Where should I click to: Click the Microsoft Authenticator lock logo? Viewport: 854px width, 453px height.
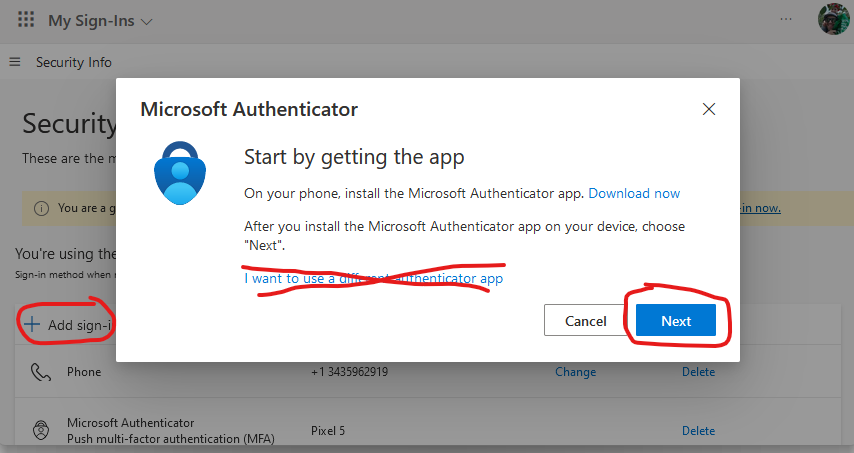click(x=180, y=173)
